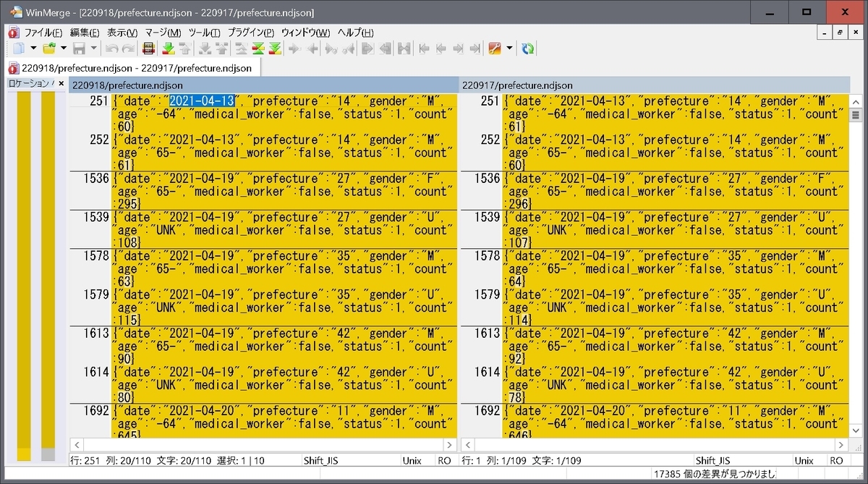Click the Auto Merge icon
Viewport: 868px width, 484px height.
click(x=404, y=48)
